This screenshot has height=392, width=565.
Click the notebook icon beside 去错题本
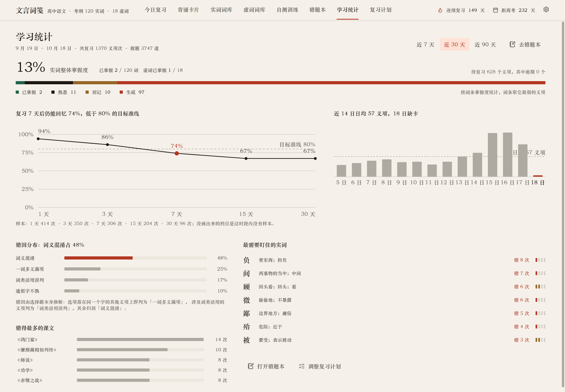(x=512, y=44)
